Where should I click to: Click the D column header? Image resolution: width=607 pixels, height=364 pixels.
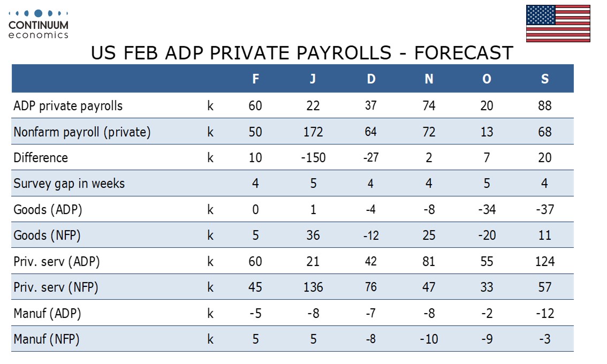tap(371, 79)
